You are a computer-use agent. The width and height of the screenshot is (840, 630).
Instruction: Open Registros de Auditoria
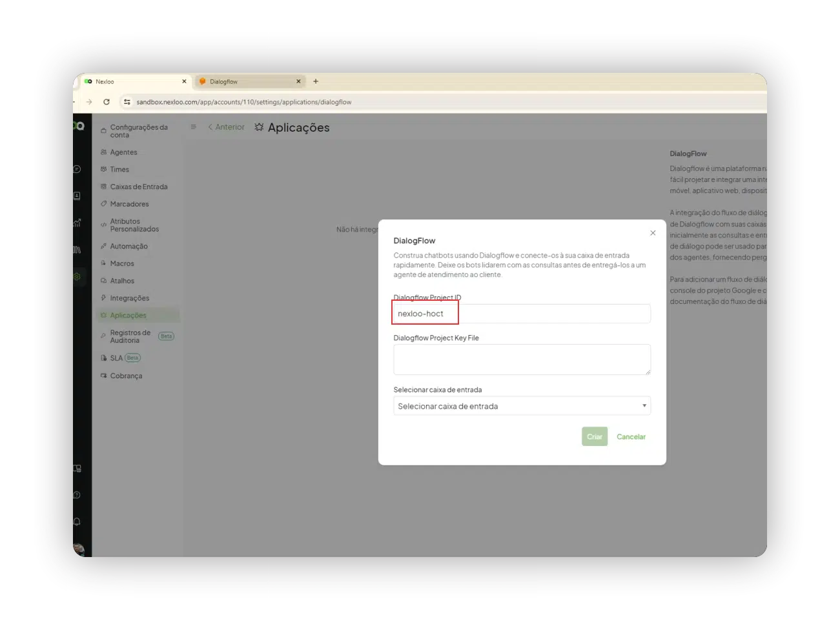(130, 336)
